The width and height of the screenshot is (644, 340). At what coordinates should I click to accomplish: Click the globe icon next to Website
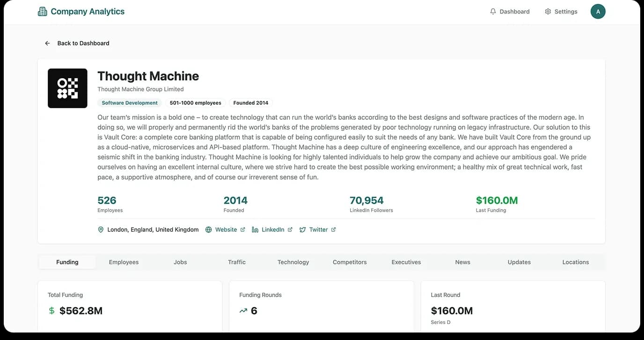209,229
